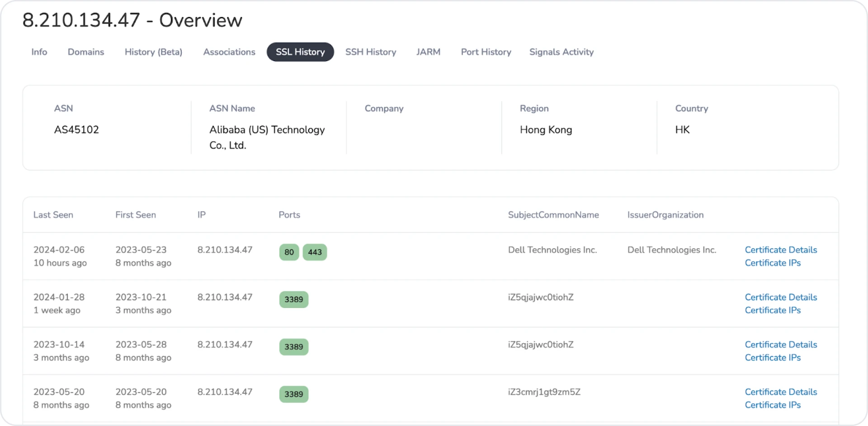868x426 pixels.
Task: Switch to the JARM tab
Action: click(428, 52)
